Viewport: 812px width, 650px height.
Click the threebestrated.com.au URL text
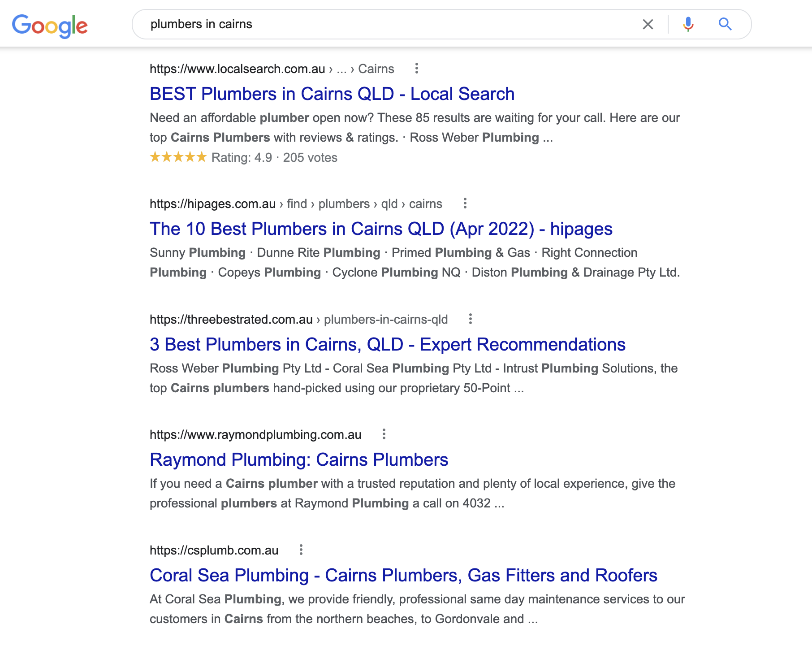298,320
